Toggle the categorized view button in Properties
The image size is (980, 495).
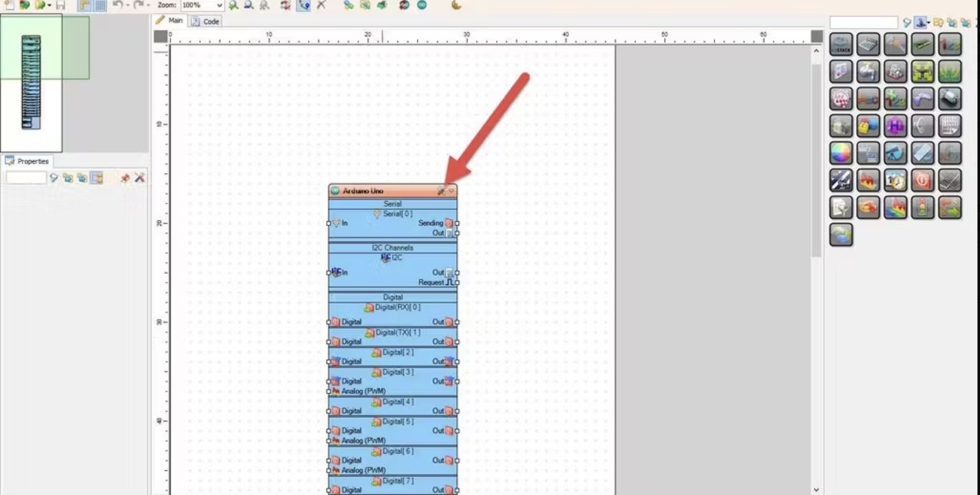coord(97,178)
